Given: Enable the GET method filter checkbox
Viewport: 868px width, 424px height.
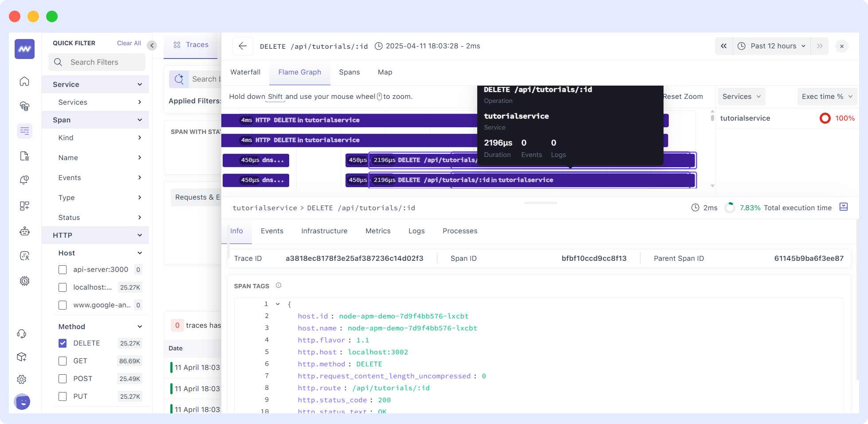Looking at the screenshot, I should point(62,361).
